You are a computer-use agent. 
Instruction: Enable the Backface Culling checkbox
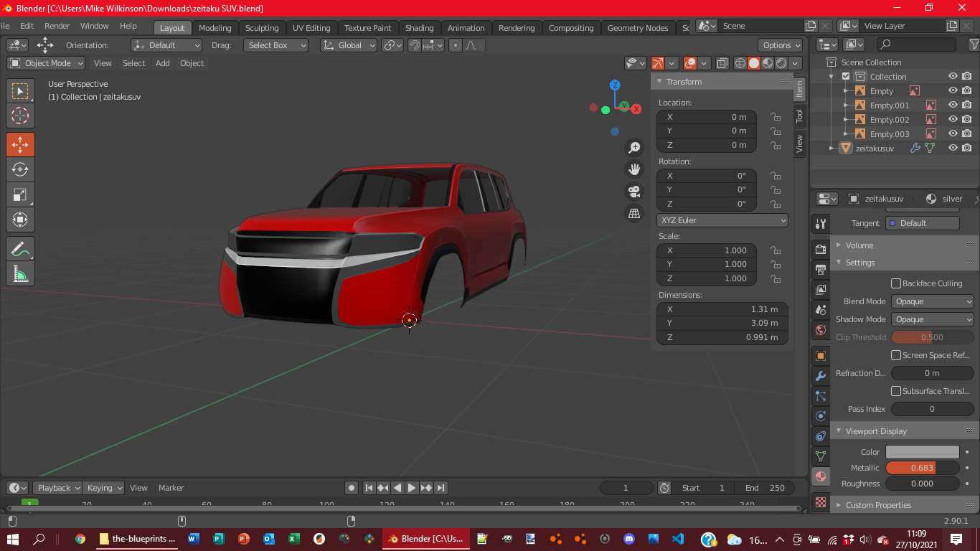(896, 283)
